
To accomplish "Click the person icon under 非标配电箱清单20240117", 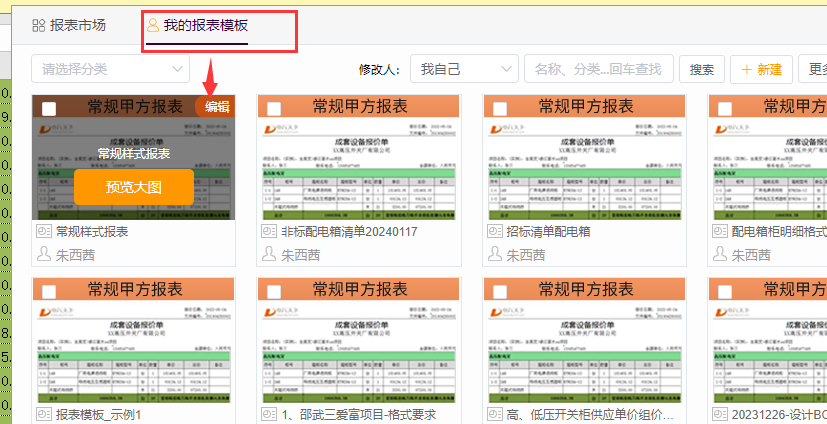I will (x=269, y=254).
